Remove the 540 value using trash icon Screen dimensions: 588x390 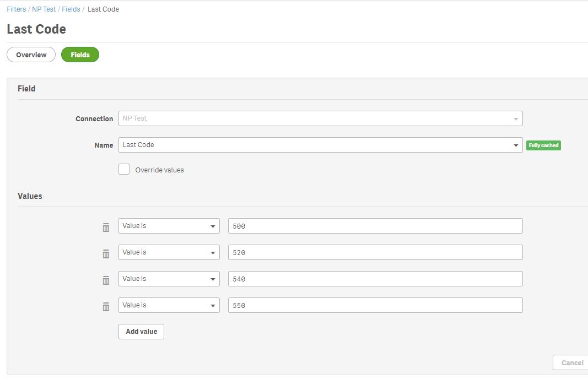106,280
